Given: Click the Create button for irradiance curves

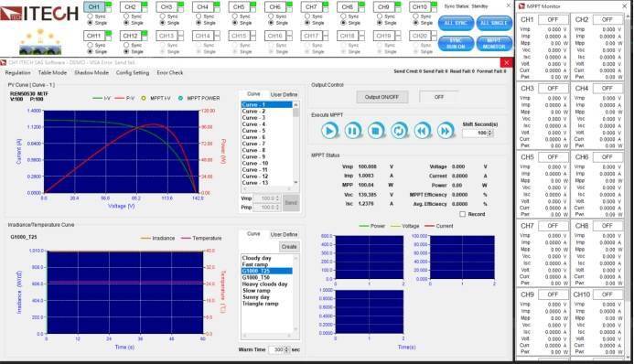Looking at the screenshot, I should (x=289, y=247).
